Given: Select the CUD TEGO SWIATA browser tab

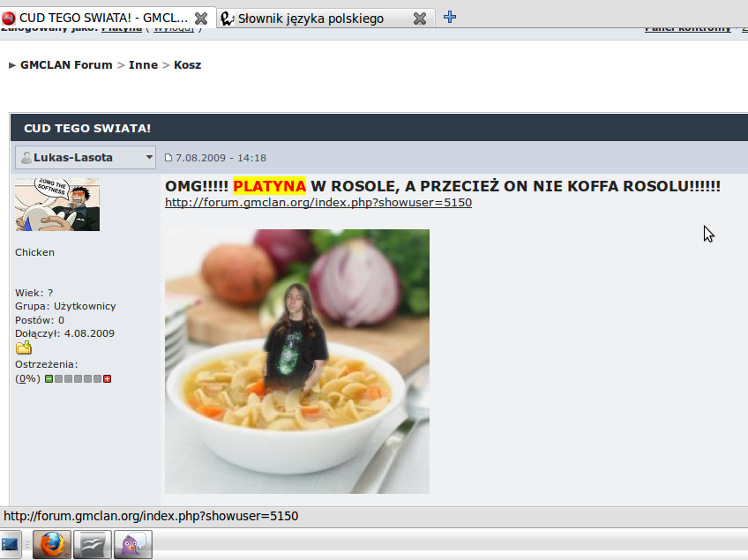Looking at the screenshot, I should point(97,19).
